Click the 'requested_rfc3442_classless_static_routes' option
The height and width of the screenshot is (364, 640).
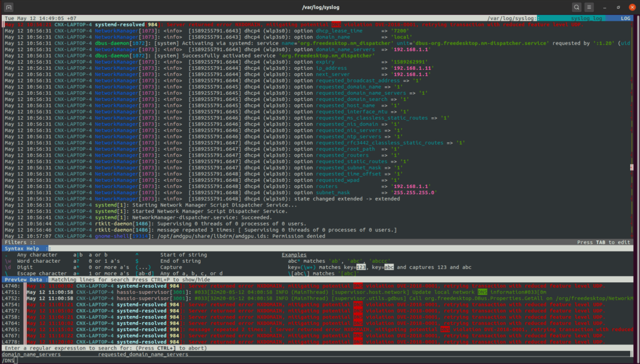(x=379, y=142)
